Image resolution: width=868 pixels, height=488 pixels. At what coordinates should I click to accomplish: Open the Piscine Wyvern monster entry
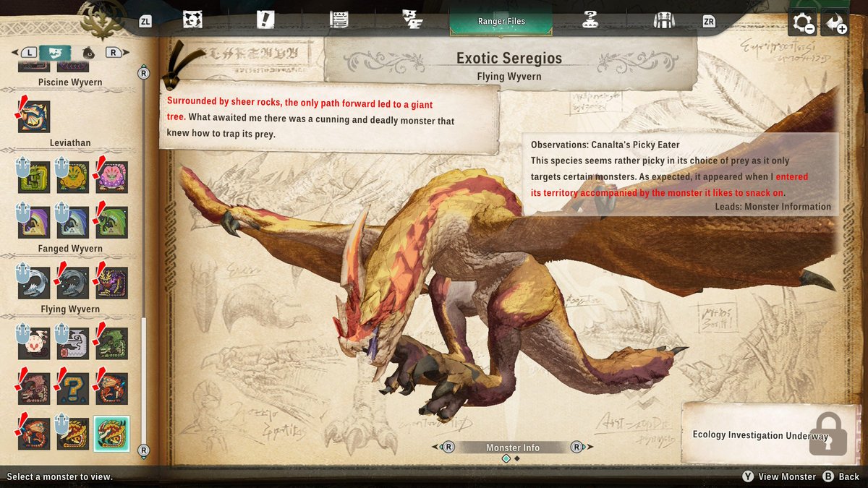pos(34,116)
